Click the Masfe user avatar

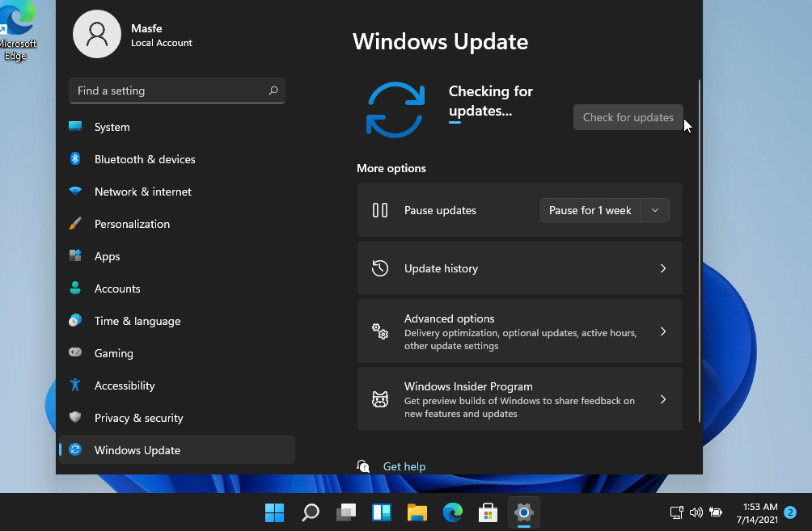point(97,34)
